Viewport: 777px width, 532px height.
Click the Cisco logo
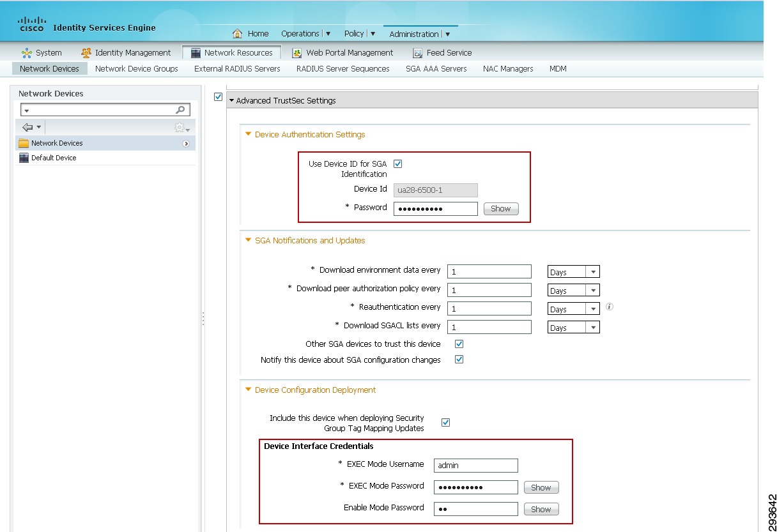(x=31, y=25)
